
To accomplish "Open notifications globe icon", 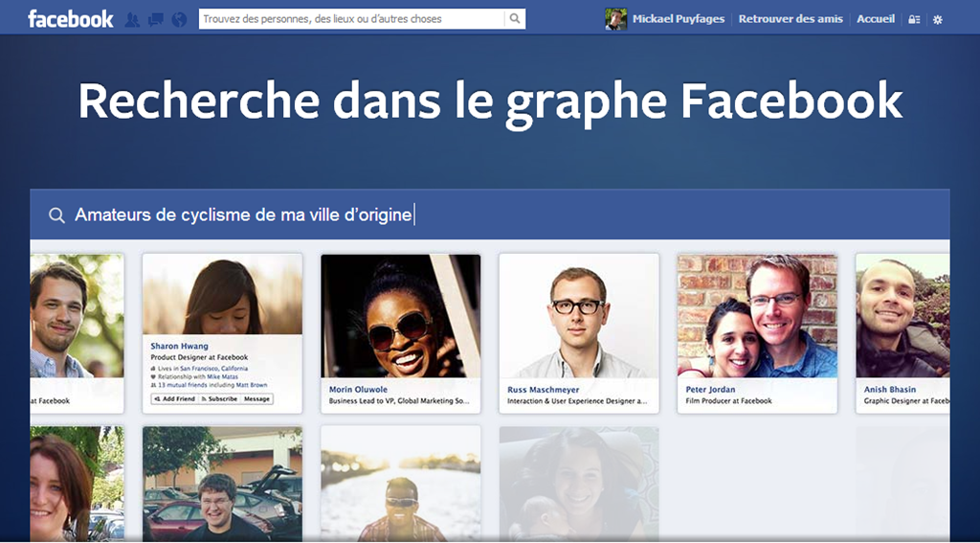I will [x=179, y=19].
